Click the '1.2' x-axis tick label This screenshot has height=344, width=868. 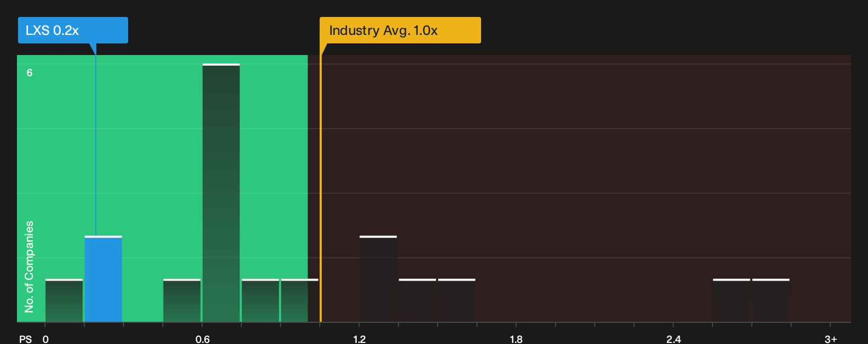(x=359, y=339)
